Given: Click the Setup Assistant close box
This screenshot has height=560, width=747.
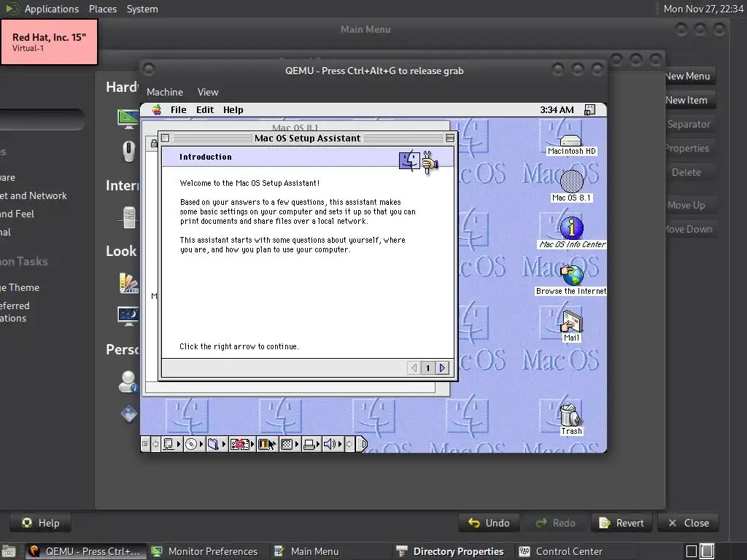Looking at the screenshot, I should click(x=166, y=138).
